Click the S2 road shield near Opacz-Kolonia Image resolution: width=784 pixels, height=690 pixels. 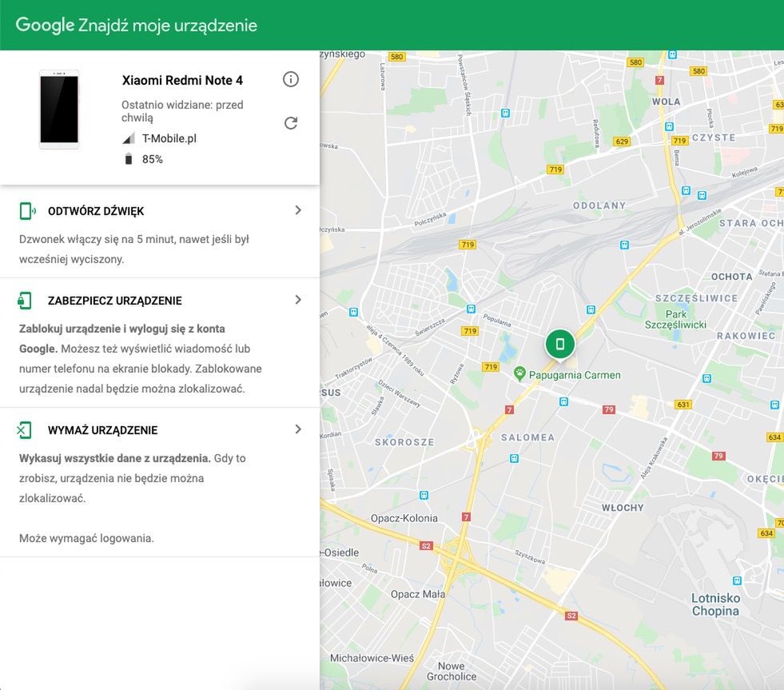(x=426, y=546)
